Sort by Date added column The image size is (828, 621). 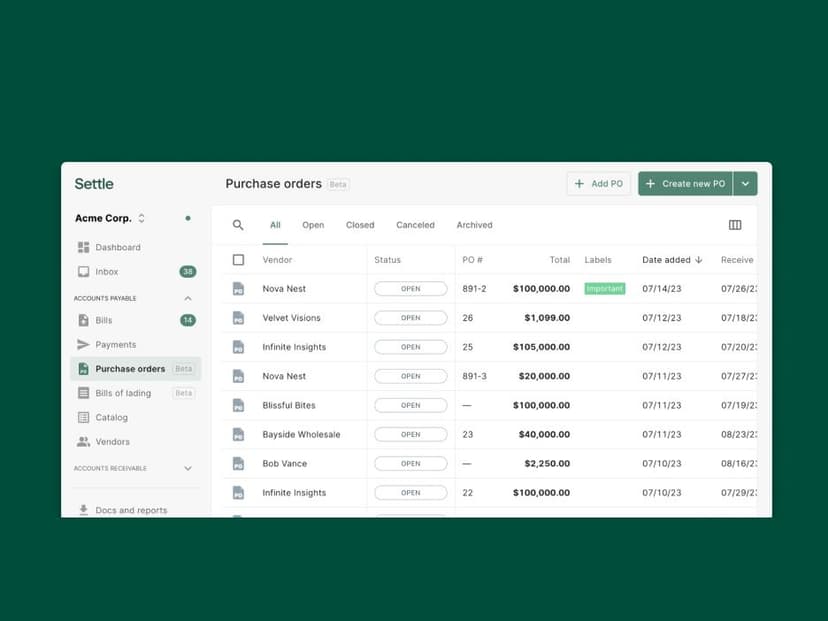click(x=667, y=259)
